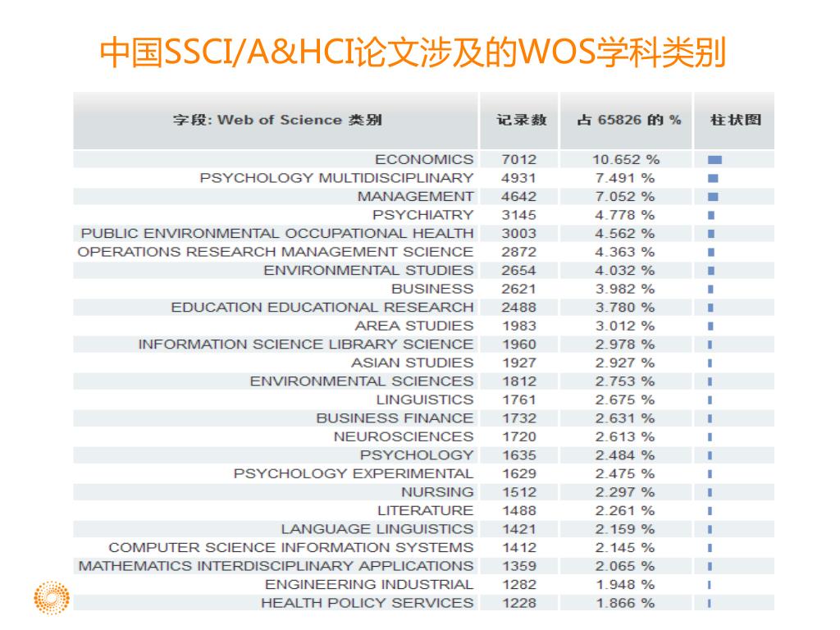Screen dimensions: 840x630
Task: Click the Management bar chart bar
Action: click(713, 197)
